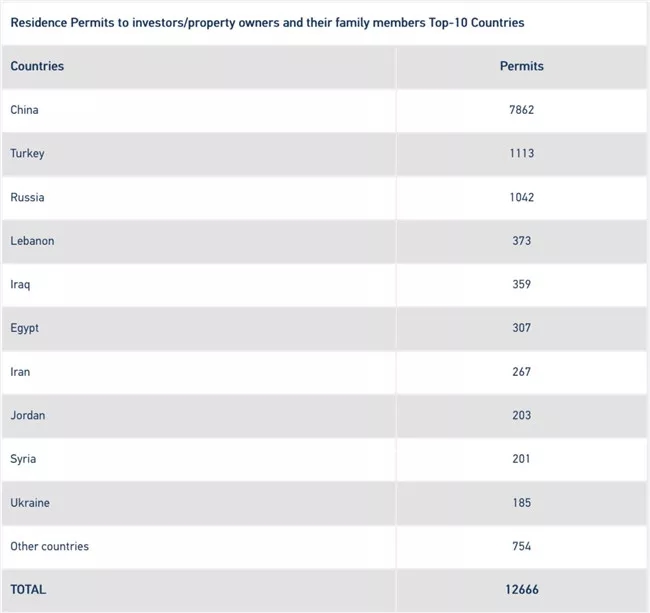Click the total permits figure 12666
650x613 pixels.
click(521, 590)
